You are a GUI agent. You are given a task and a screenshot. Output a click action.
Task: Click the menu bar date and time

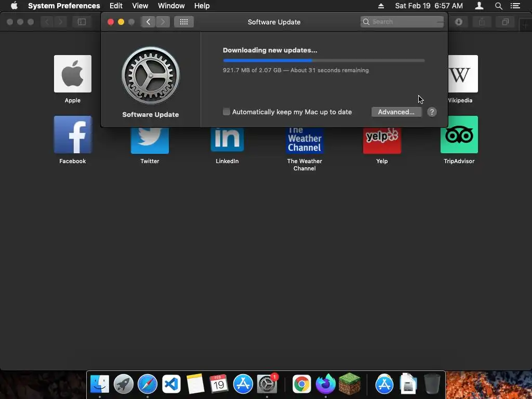coord(429,6)
